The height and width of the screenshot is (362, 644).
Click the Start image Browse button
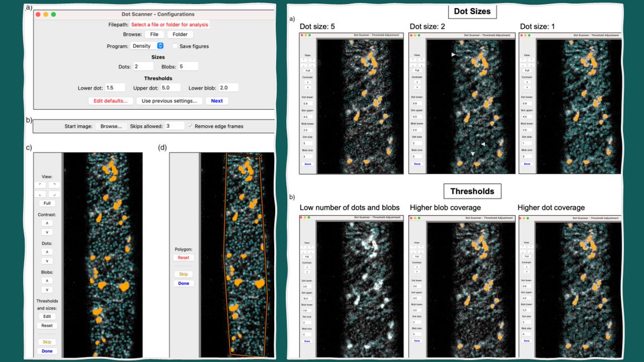coord(111,126)
